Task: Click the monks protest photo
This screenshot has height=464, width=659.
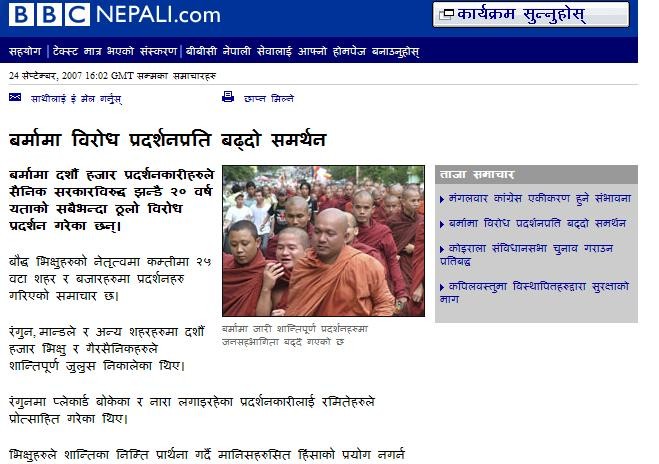Action: [323, 241]
